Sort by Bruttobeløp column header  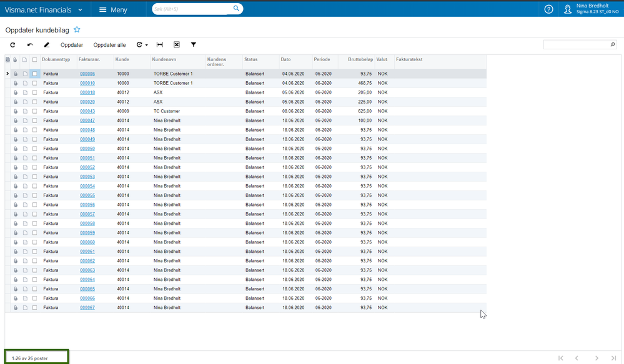click(360, 59)
